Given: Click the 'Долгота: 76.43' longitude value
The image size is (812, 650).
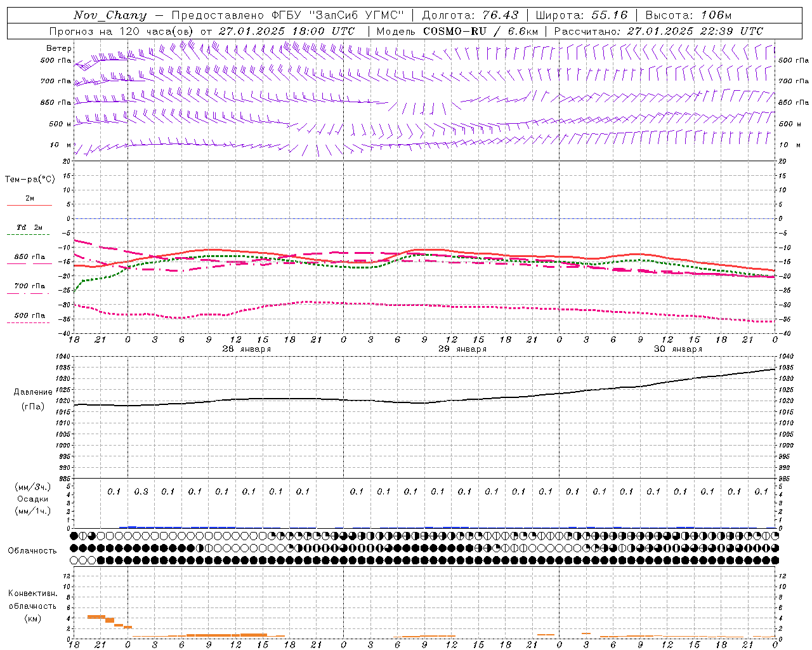Looking at the screenshot, I should [x=470, y=15].
